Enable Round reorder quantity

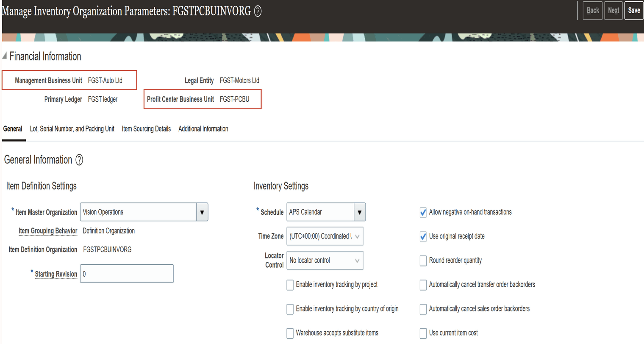point(423,261)
